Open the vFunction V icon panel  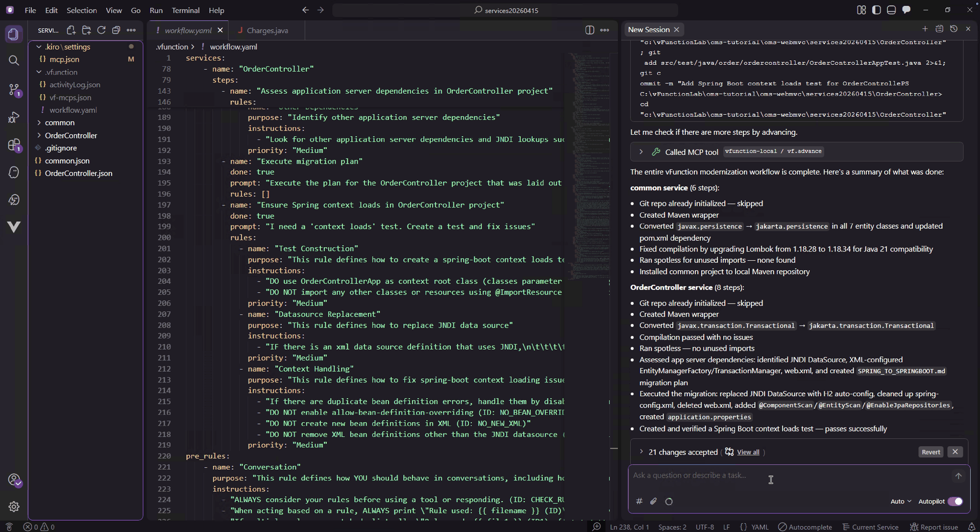tap(14, 227)
